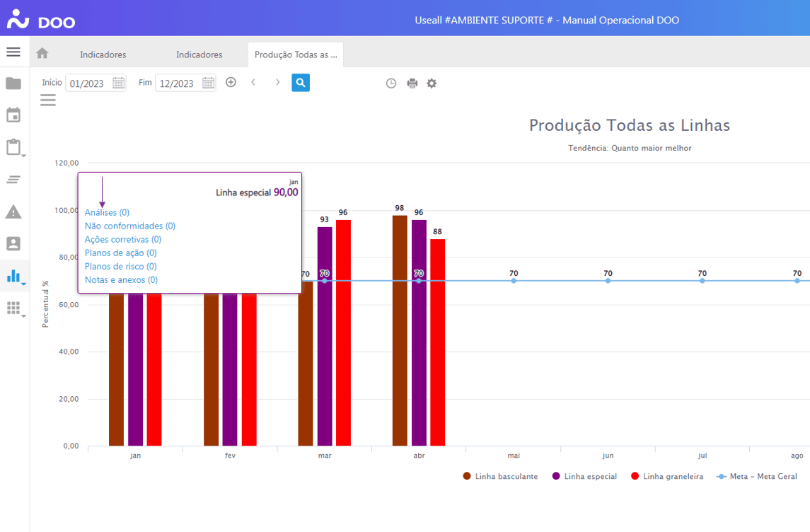The height and width of the screenshot is (532, 810).
Task: Click the home icon tab
Action: 42,54
